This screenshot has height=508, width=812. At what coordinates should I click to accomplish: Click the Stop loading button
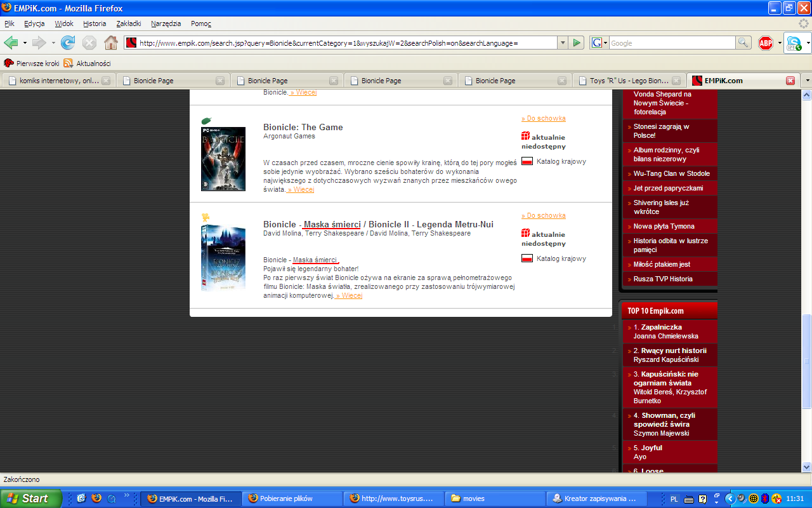point(89,43)
